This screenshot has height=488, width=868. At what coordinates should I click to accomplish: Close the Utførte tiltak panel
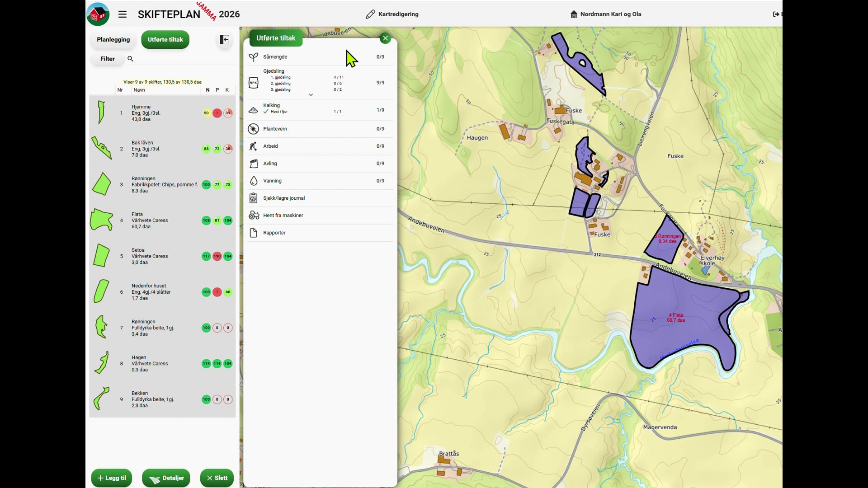pyautogui.click(x=385, y=38)
